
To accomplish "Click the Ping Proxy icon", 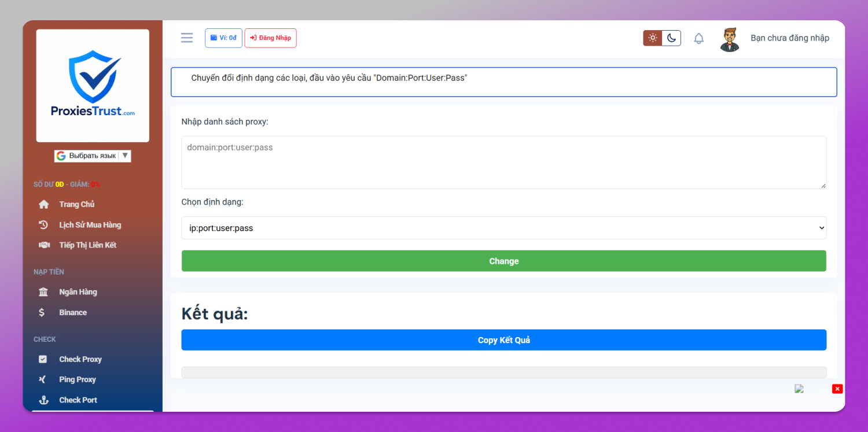I will (42, 379).
